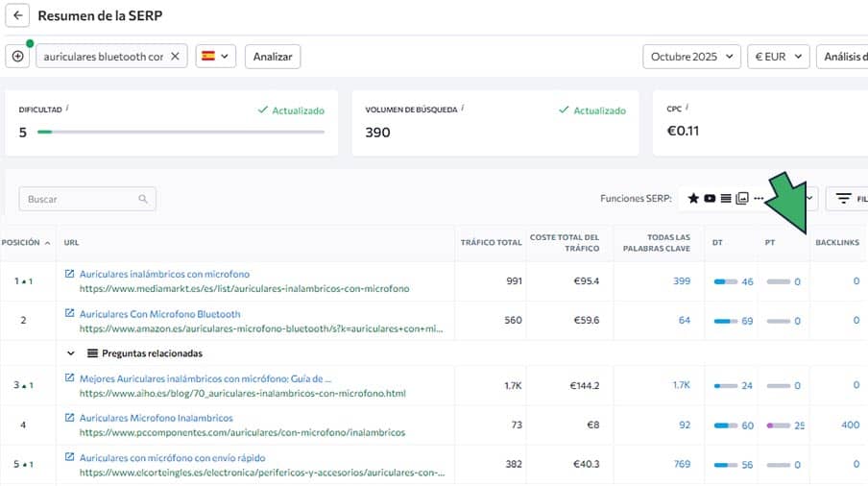
Task: Open the Octubre 2025 date dropdown
Action: pos(691,57)
